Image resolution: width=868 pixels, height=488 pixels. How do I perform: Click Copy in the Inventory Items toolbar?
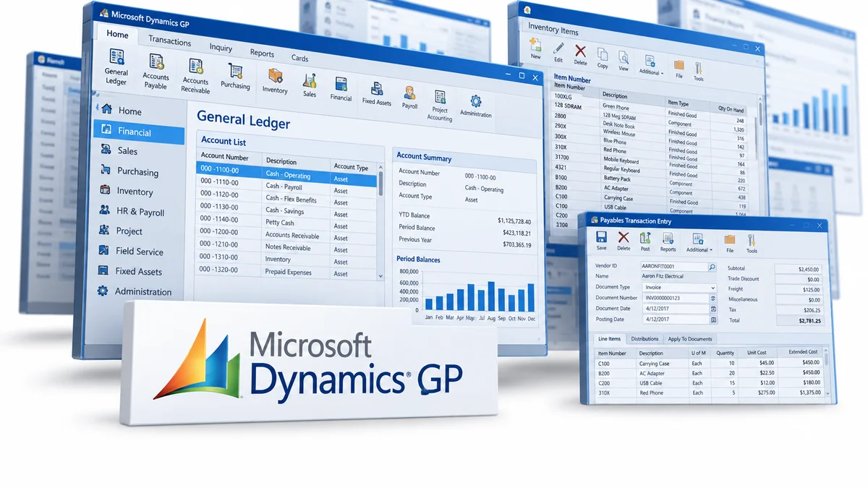[603, 58]
